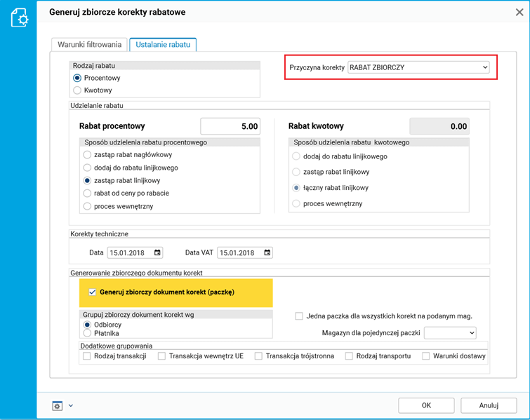Uncheck 'Generuj zbiorczy dokument korekt (paczkę)'
Viewport: 530px width, 420px height.
coord(92,292)
